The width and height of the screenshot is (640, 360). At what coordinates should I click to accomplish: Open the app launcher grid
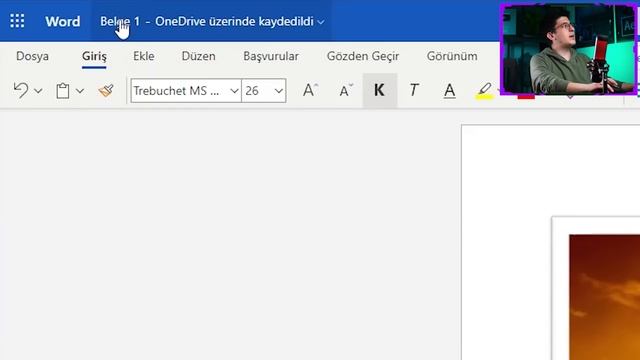pyautogui.click(x=17, y=21)
